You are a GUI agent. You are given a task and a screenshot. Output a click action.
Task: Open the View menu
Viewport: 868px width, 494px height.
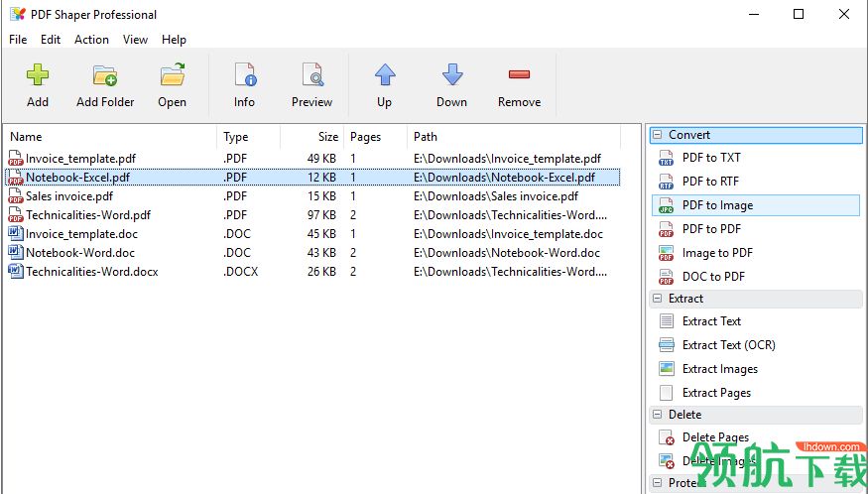(x=135, y=40)
